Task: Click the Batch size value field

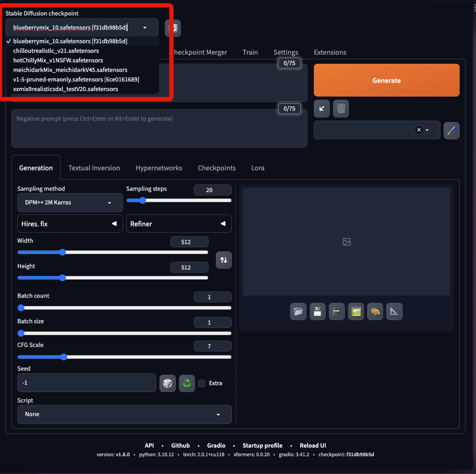Action: [213, 322]
